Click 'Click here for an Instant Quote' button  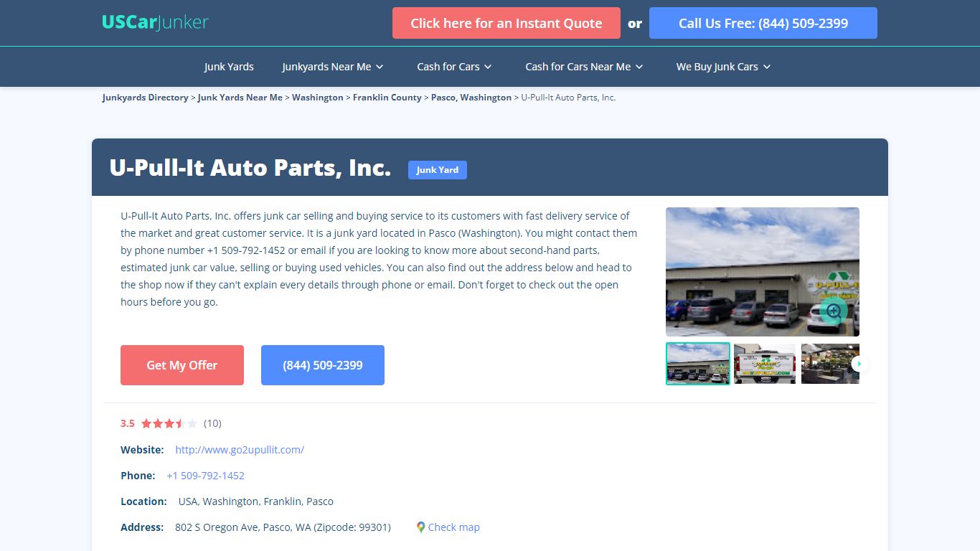[507, 23]
